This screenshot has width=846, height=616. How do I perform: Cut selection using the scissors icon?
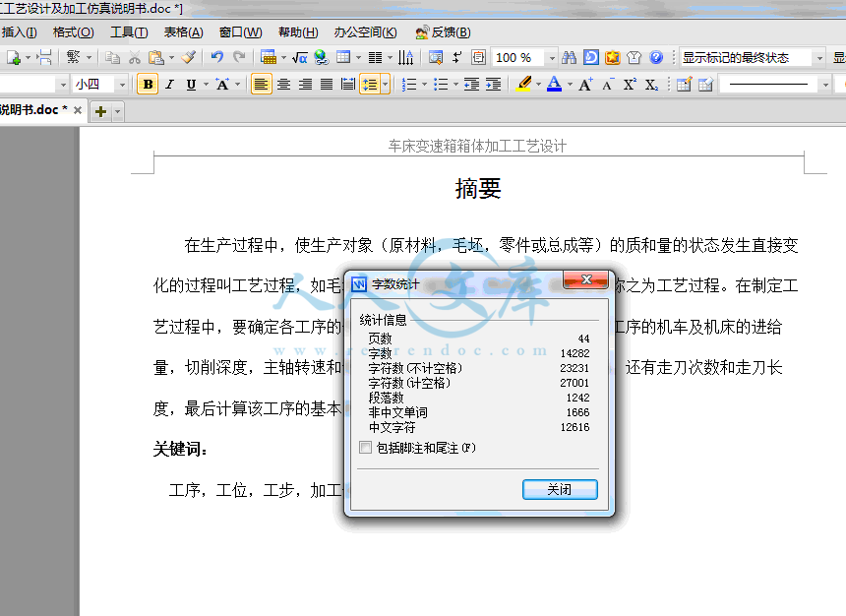click(135, 57)
